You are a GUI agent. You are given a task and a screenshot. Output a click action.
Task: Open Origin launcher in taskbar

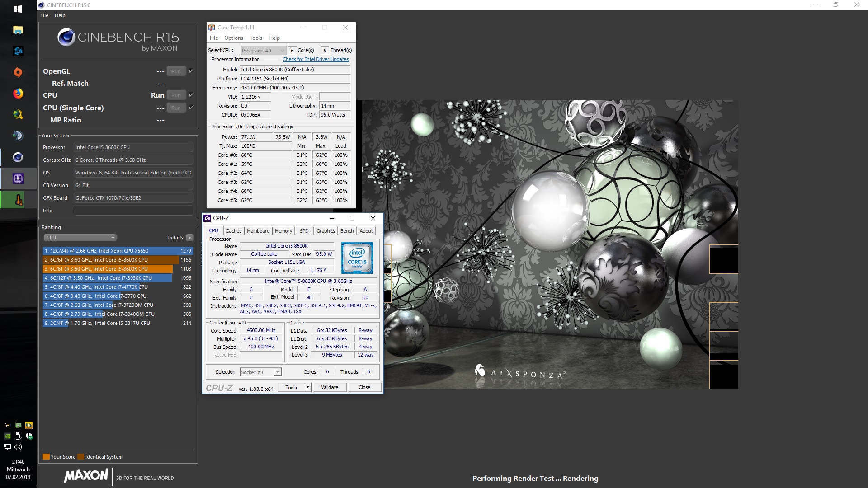click(18, 72)
